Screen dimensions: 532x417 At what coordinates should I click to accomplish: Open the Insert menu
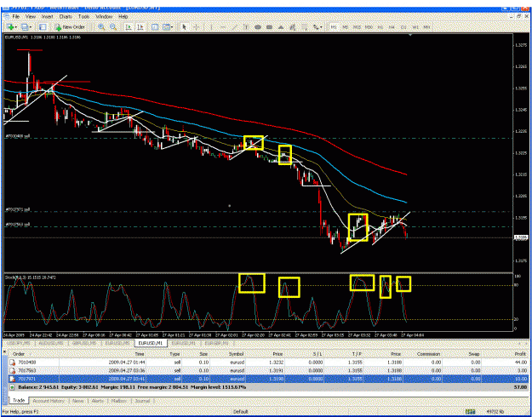[47, 17]
